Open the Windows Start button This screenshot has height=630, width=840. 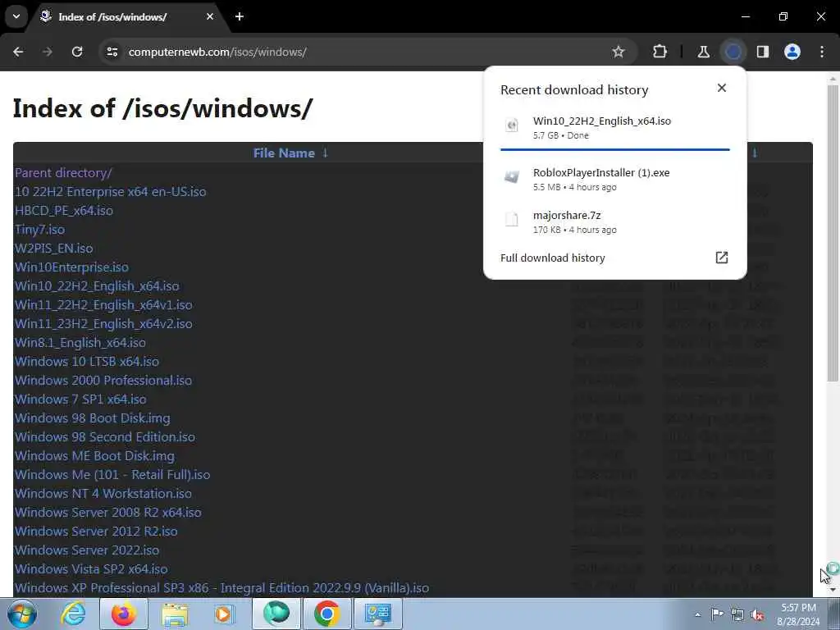pos(21,614)
